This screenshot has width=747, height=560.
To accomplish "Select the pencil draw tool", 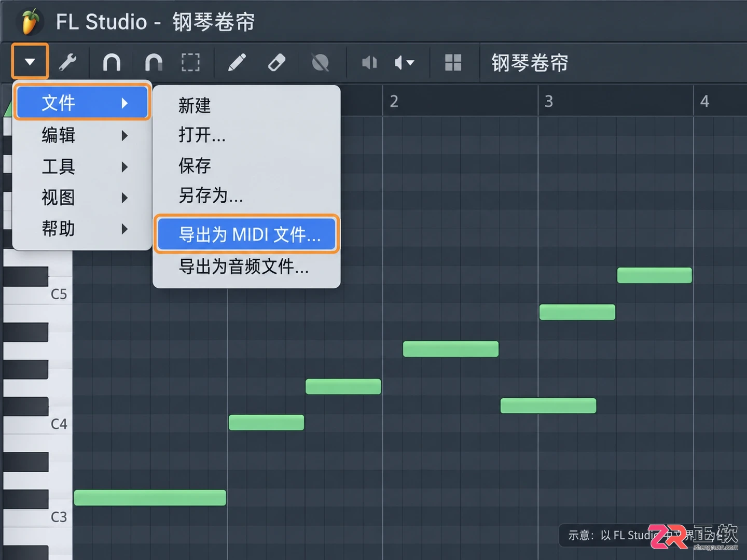I will [x=237, y=63].
